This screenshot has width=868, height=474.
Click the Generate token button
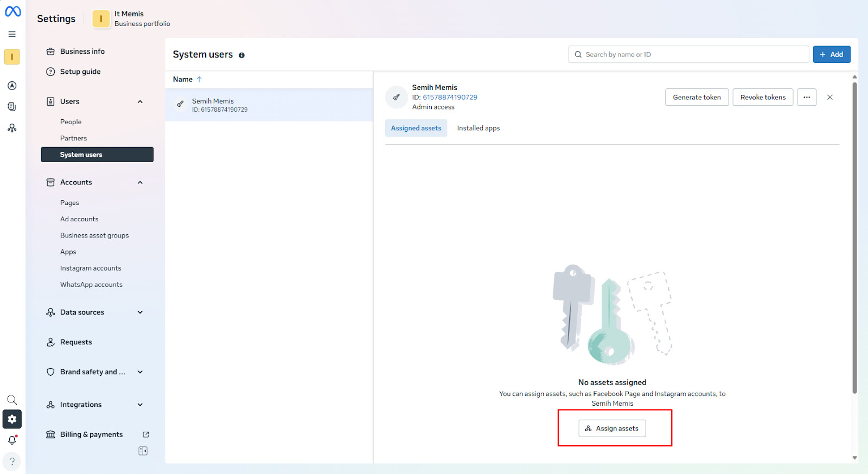697,98
